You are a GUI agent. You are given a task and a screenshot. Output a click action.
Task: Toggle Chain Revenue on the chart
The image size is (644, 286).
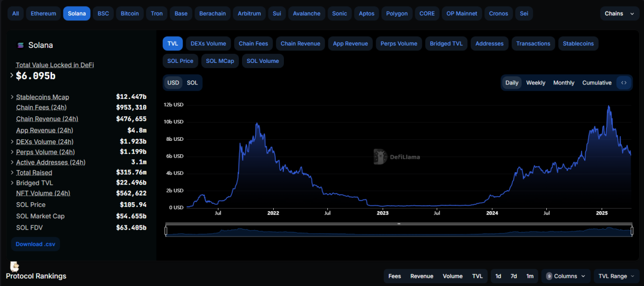tap(300, 44)
